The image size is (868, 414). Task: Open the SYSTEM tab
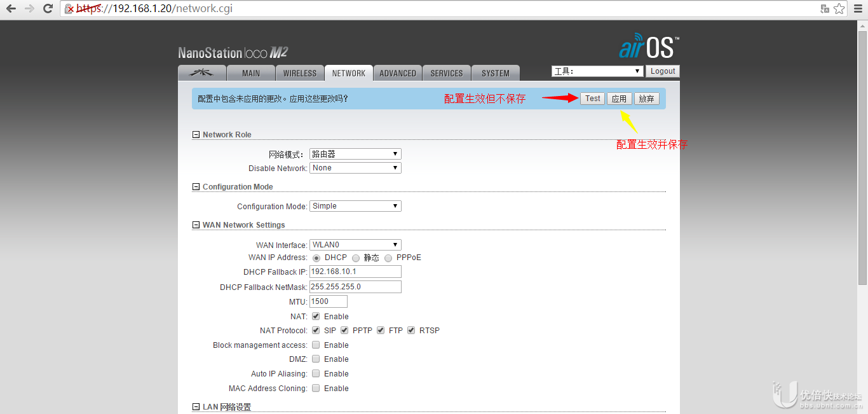tap(496, 72)
